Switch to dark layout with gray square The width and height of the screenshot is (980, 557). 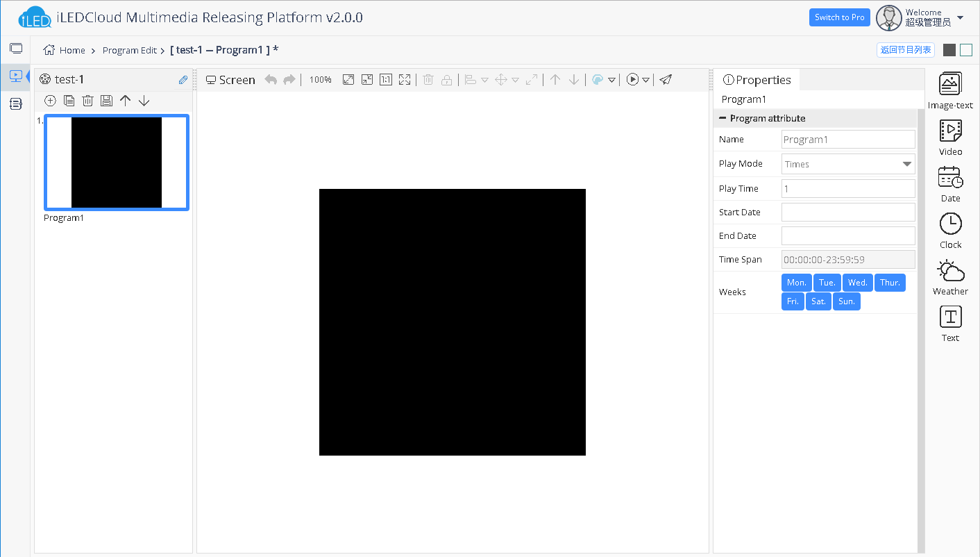949,50
